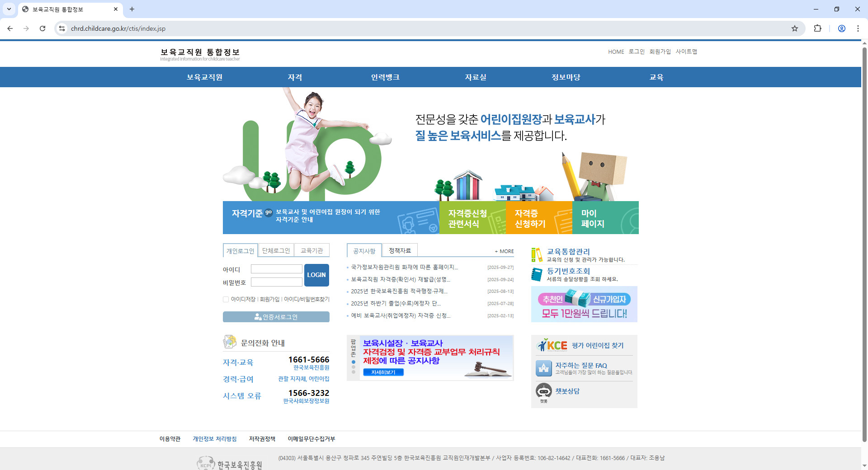The image size is (868, 470).
Task: View site information icon in address bar
Action: click(62, 28)
